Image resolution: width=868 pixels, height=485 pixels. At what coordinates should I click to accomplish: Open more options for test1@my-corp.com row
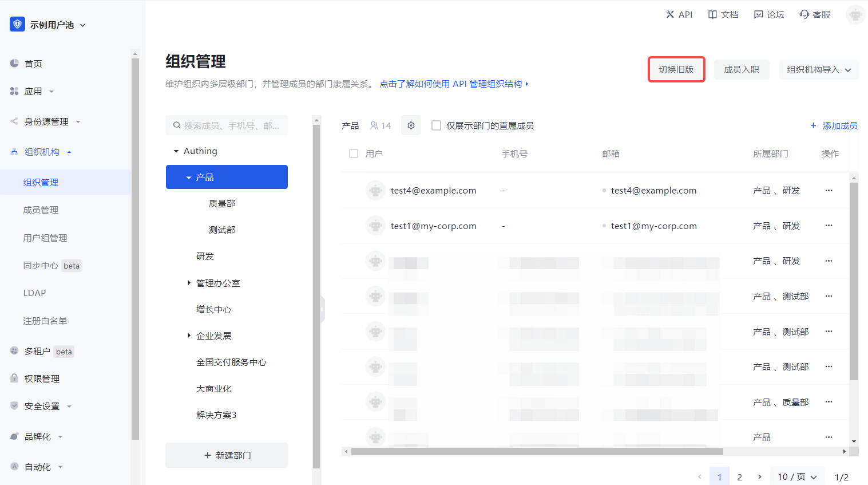point(829,226)
